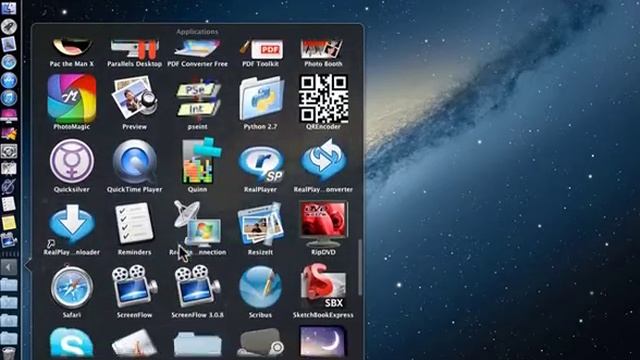Viewport: 640px width, 360px height.
Task: Launch RipDVD app
Action: (323, 224)
